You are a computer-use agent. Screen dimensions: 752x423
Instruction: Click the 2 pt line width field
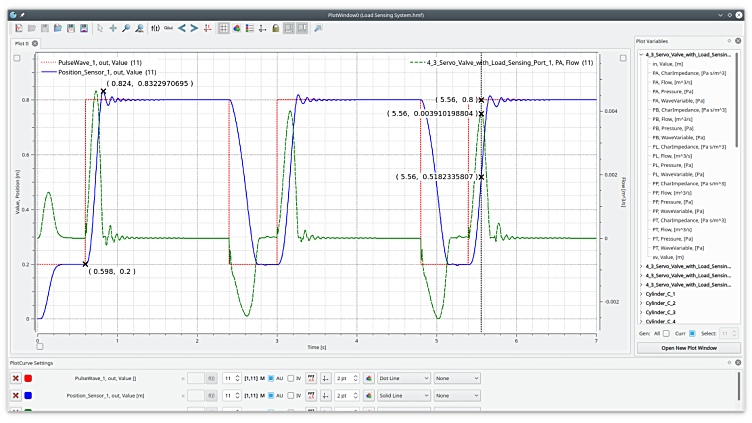click(x=344, y=378)
